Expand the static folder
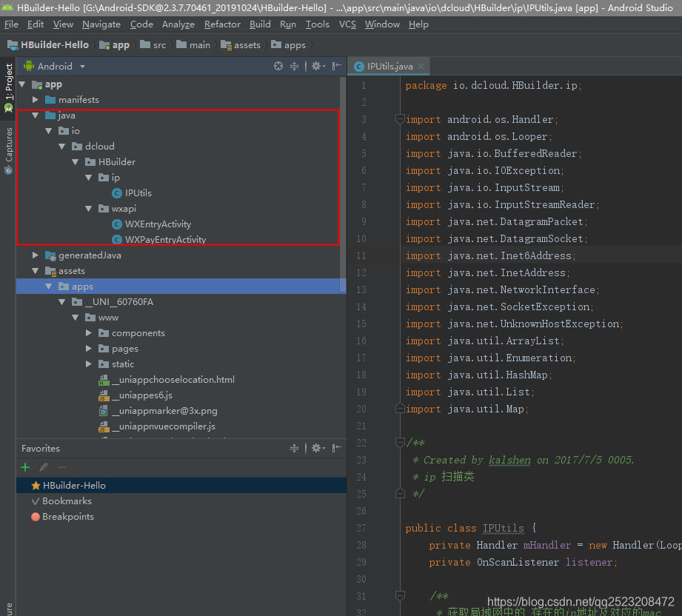Image resolution: width=682 pixels, height=616 pixels. tap(89, 364)
